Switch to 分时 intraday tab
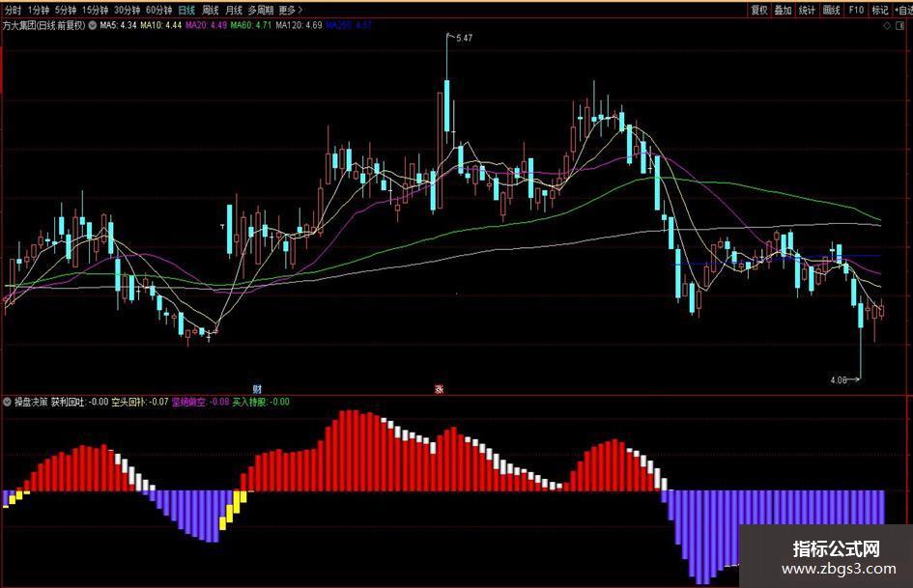 [13, 10]
